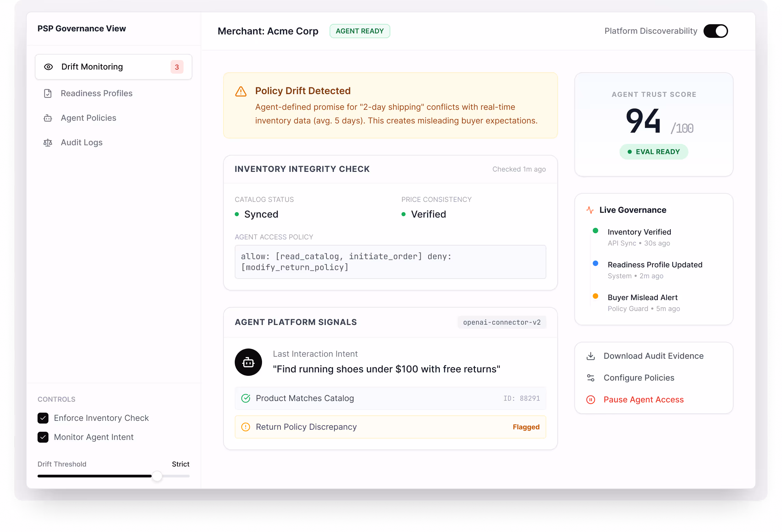This screenshot has width=782, height=532.
Task: Click the Readiness Profiles document icon
Action: click(48, 93)
